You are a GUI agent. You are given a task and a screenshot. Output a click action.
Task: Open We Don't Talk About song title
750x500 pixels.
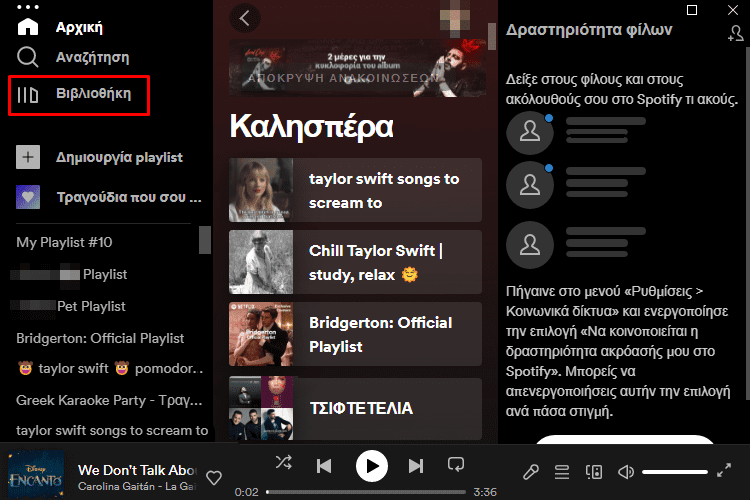click(x=137, y=470)
